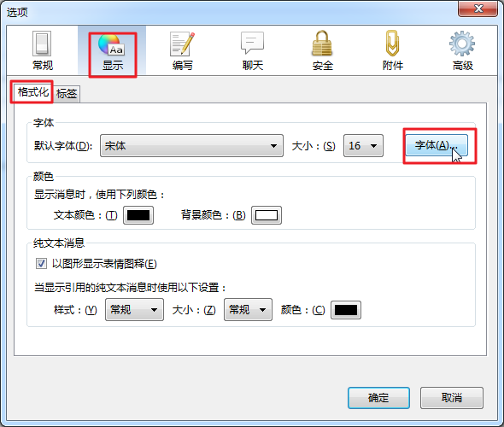The width and height of the screenshot is (504, 427).
Task: Pick the black 文本颜色 swatch
Action: pos(138,215)
